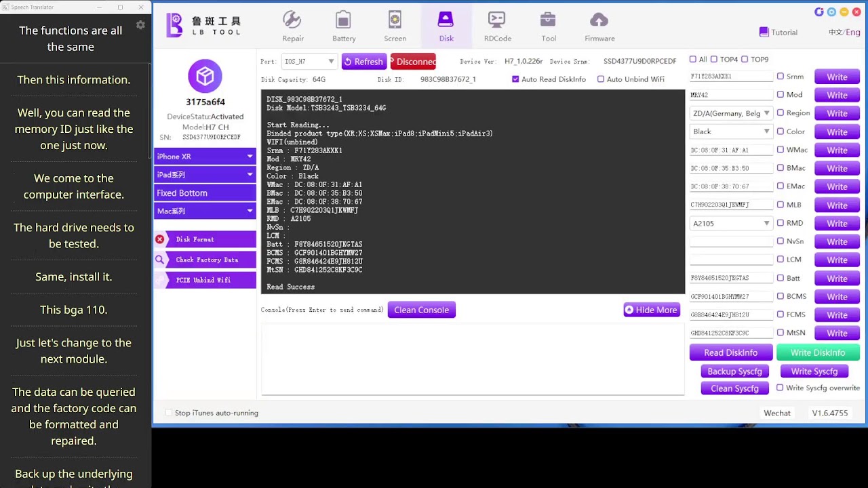This screenshot has width=868, height=488.
Task: Open the Repair section
Action: coord(293,27)
